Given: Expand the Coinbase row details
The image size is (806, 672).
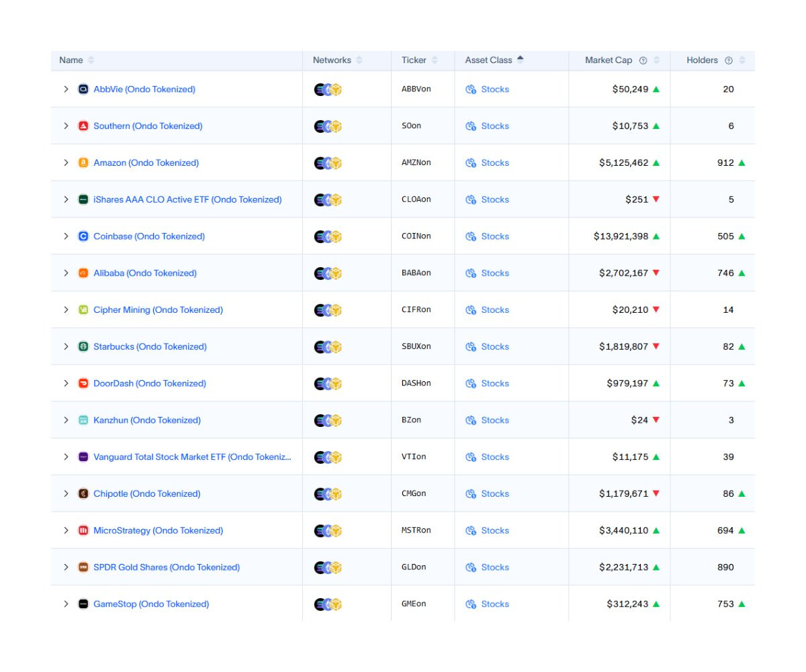Looking at the screenshot, I should coord(66,236).
